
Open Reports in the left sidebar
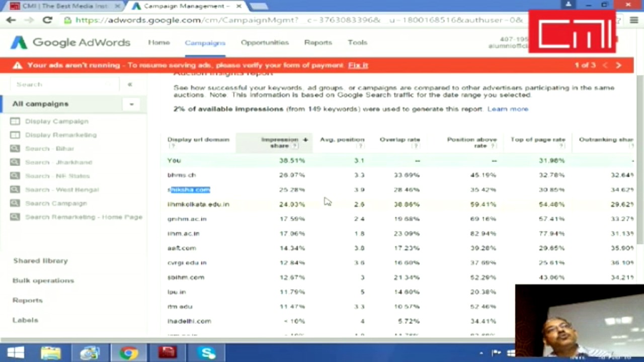tap(28, 300)
